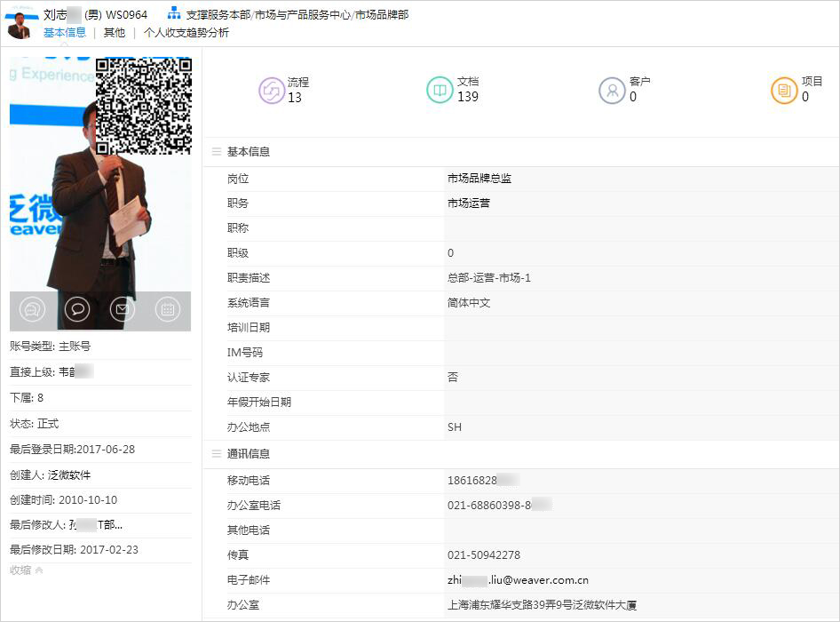Click the QR code image
Screen dimensions: 840x622
tap(143, 106)
